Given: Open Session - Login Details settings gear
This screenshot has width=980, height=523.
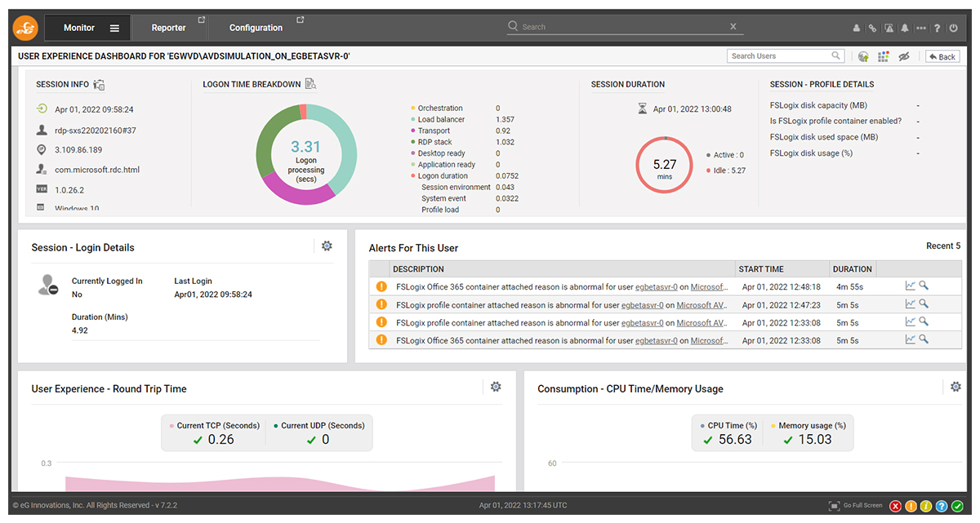Looking at the screenshot, I should click(x=327, y=245).
